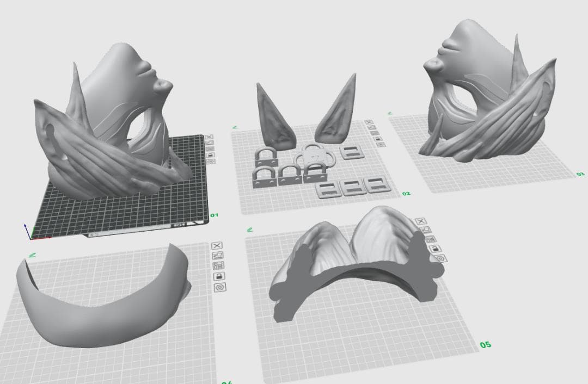This screenshot has width=588, height=384.
Task: Open settings for the headband plate
Action: [x=220, y=287]
